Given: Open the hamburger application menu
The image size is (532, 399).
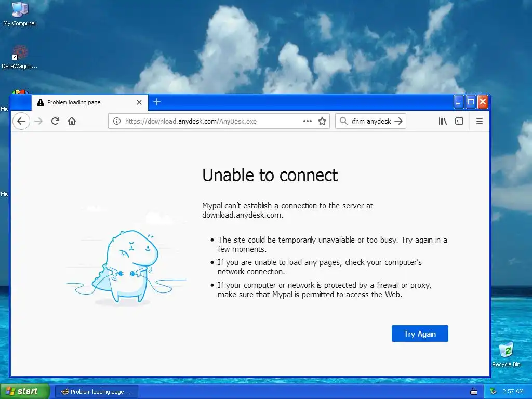Looking at the screenshot, I should click(x=480, y=121).
